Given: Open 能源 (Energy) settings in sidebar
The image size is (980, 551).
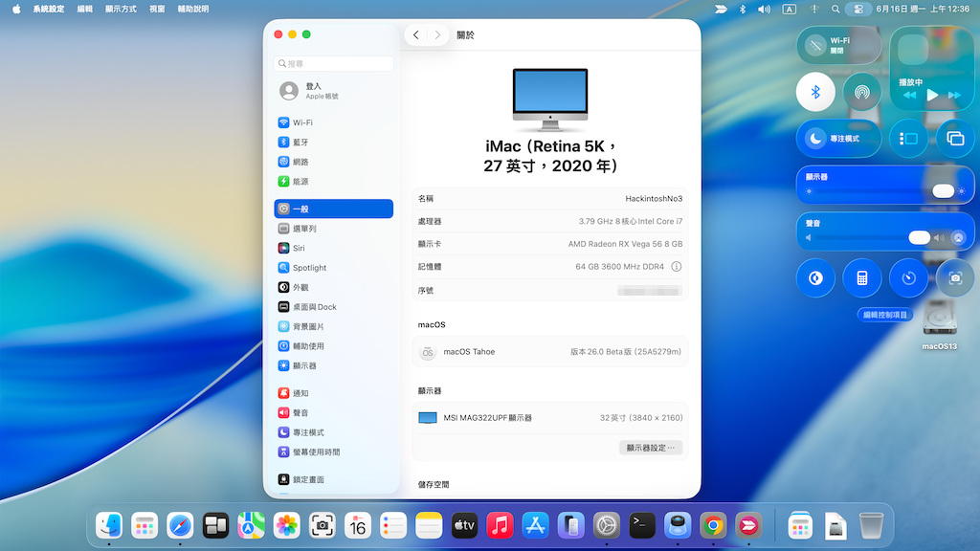Looking at the screenshot, I should click(333, 181).
